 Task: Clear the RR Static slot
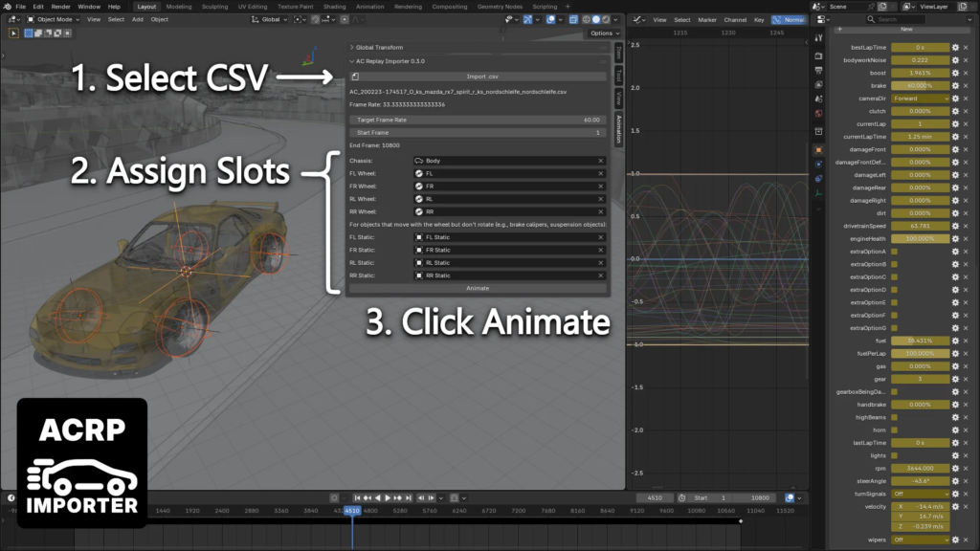click(601, 275)
